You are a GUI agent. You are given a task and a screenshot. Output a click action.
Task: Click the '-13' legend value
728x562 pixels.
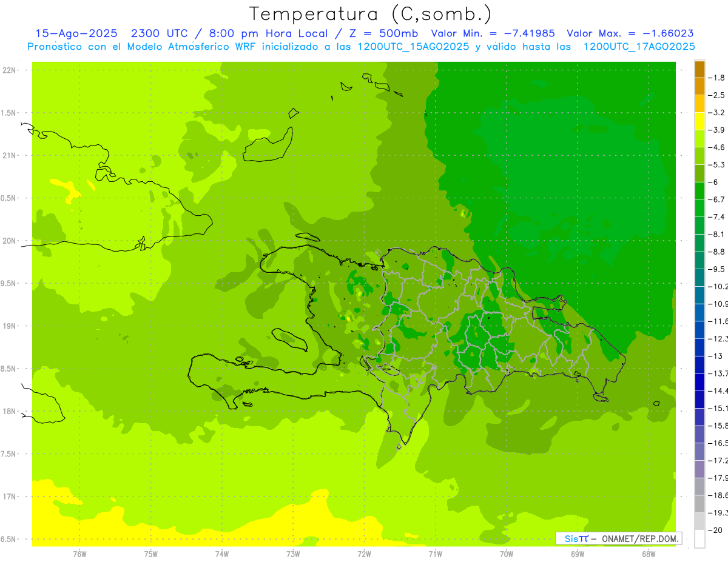716,356
